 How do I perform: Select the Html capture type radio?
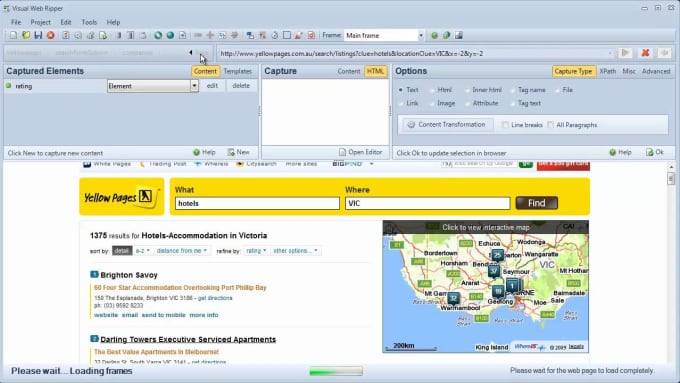(x=432, y=90)
